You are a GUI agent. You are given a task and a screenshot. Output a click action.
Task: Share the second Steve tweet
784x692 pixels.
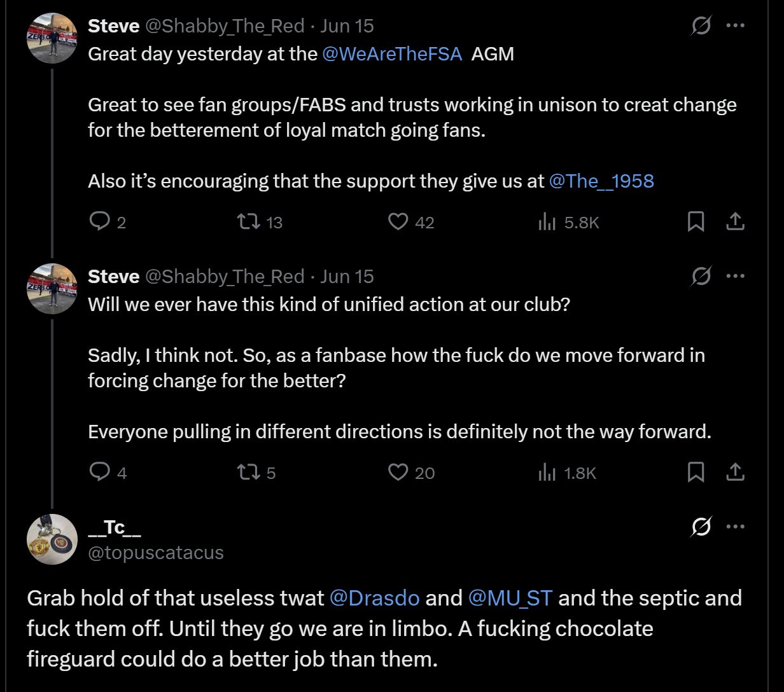tap(735, 472)
